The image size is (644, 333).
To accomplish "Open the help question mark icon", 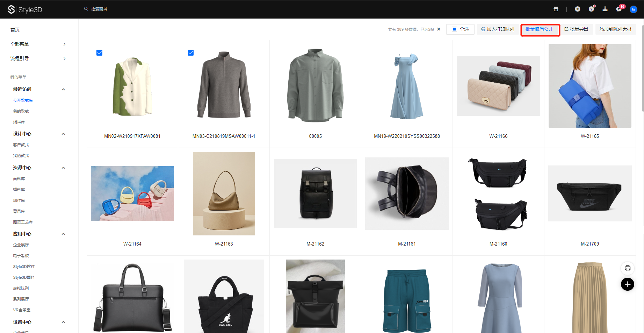I will pyautogui.click(x=591, y=9).
